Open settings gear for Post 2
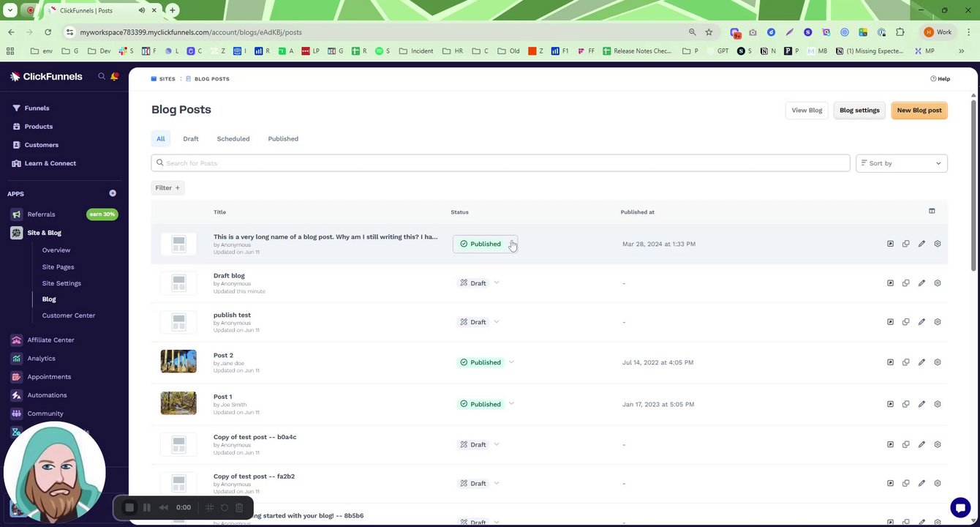This screenshot has width=980, height=527. pos(938,362)
